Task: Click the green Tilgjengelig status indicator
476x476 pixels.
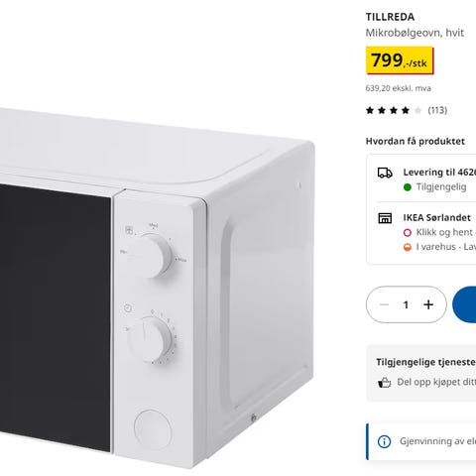Action: [x=408, y=187]
